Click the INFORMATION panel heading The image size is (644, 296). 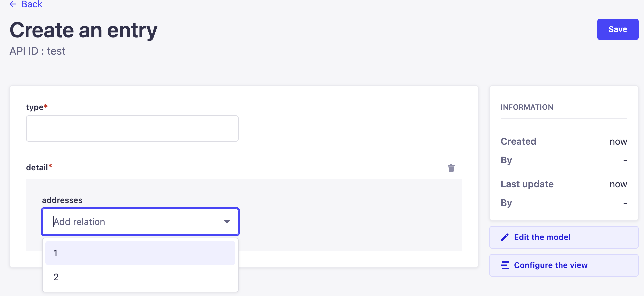[x=527, y=107]
